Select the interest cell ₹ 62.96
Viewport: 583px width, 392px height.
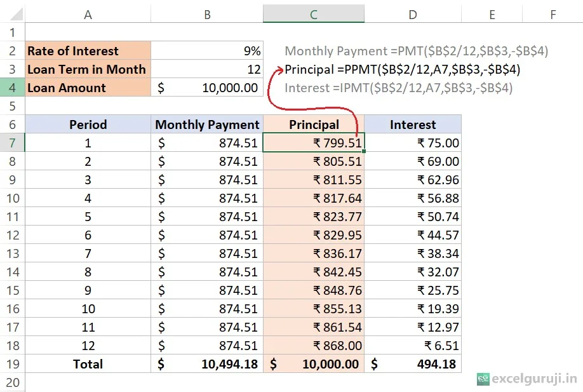coord(413,180)
